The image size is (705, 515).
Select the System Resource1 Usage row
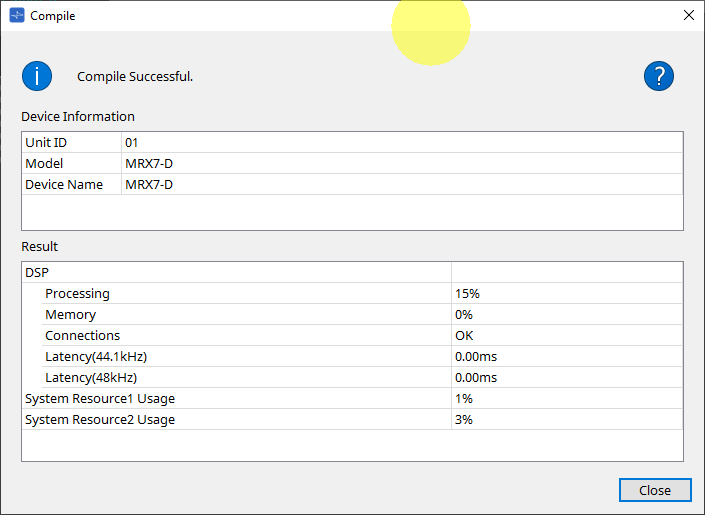[x=352, y=399]
